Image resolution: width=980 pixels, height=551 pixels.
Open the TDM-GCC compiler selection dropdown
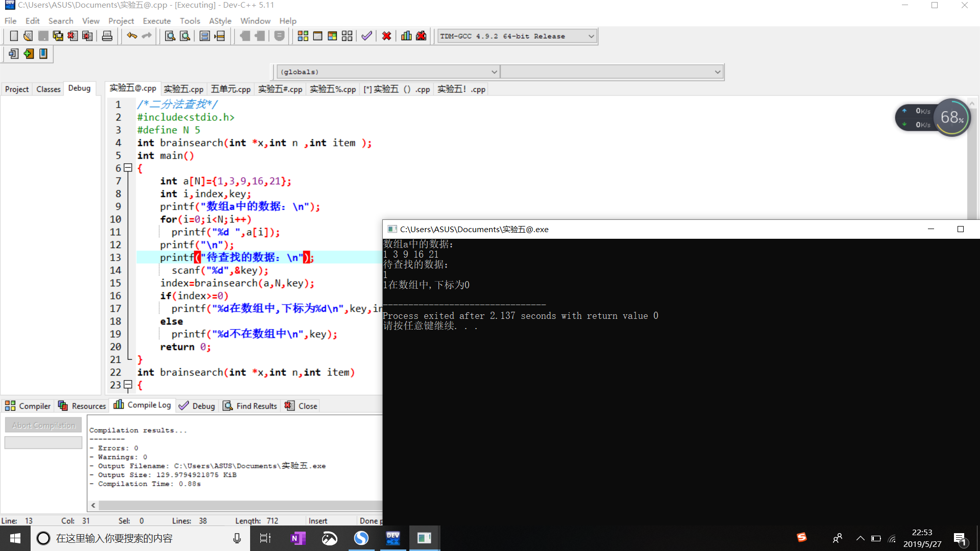591,36
